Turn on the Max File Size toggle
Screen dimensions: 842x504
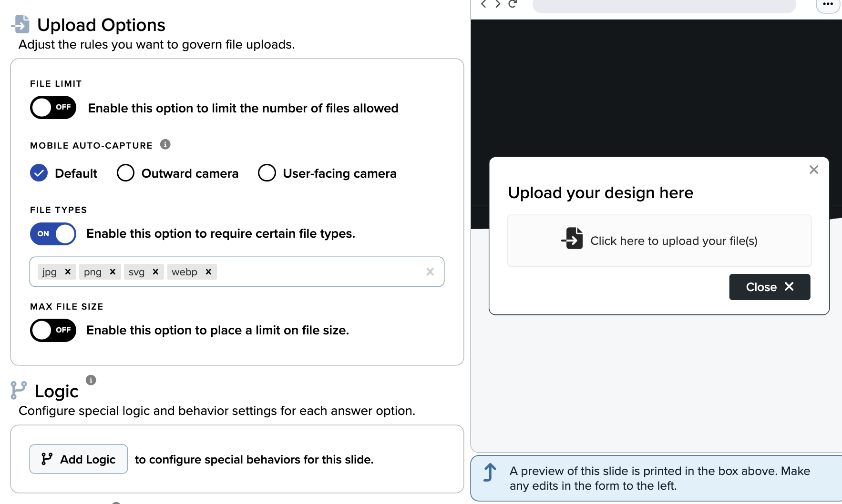[53, 330]
